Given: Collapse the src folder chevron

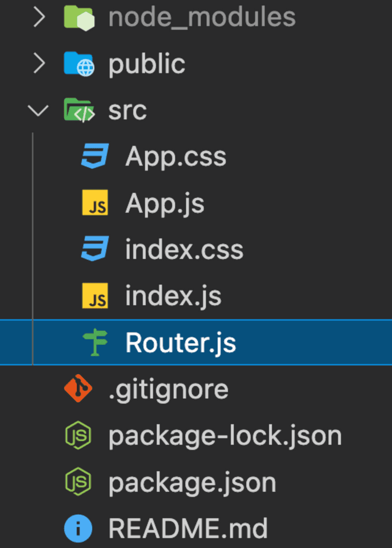Looking at the screenshot, I should tap(39, 111).
